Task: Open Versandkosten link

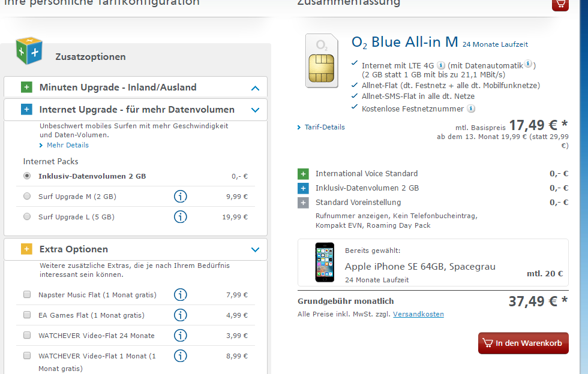Action: pyautogui.click(x=418, y=314)
